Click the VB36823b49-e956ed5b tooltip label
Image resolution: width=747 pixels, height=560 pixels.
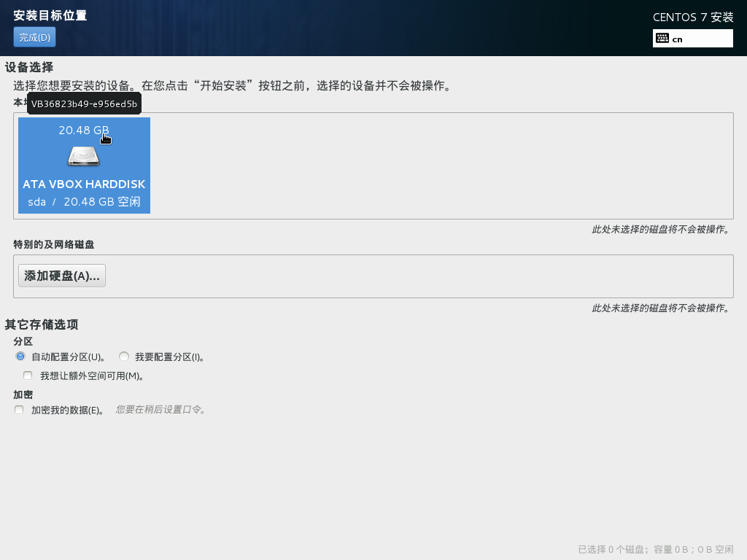click(x=82, y=104)
